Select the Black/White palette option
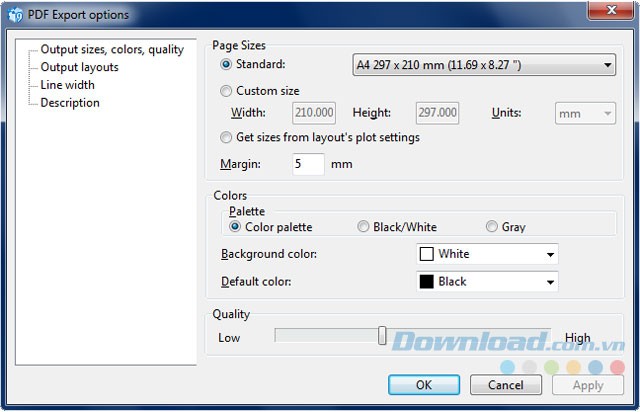This screenshot has height=412, width=640. [x=363, y=226]
